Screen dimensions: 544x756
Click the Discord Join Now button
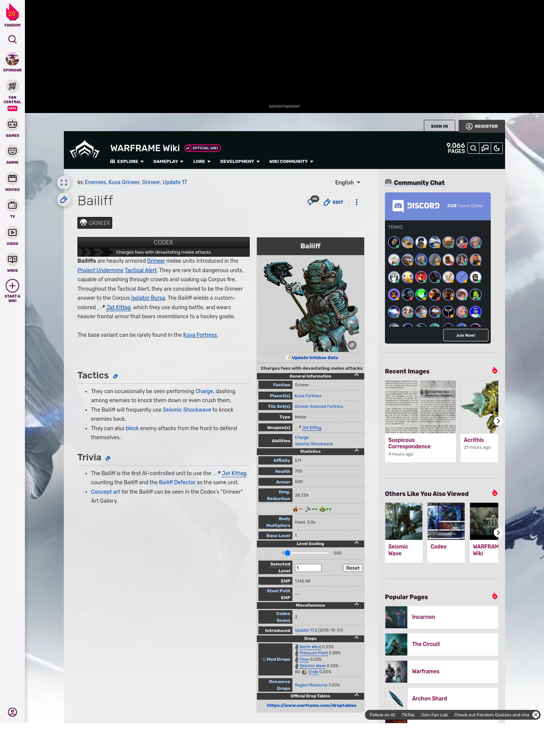pyautogui.click(x=465, y=335)
